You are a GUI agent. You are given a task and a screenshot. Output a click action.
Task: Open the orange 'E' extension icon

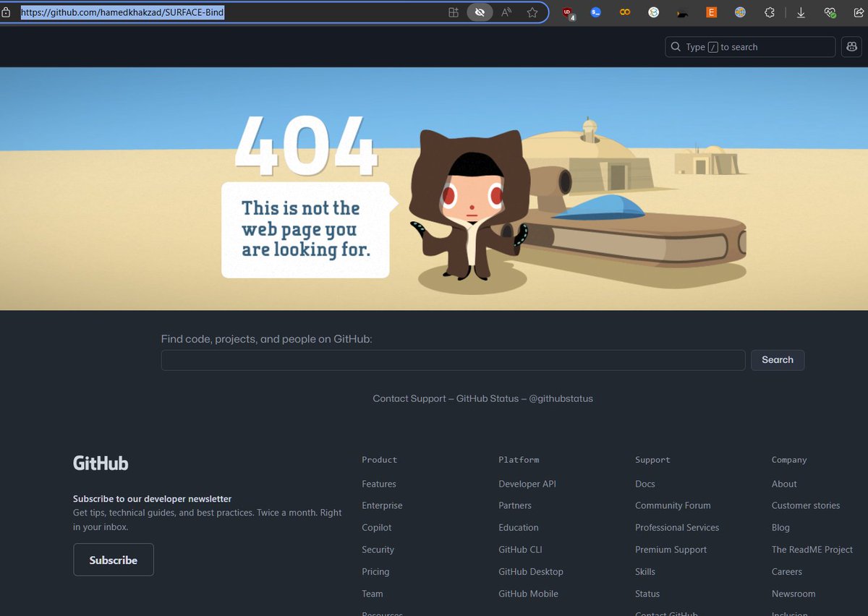(x=711, y=12)
